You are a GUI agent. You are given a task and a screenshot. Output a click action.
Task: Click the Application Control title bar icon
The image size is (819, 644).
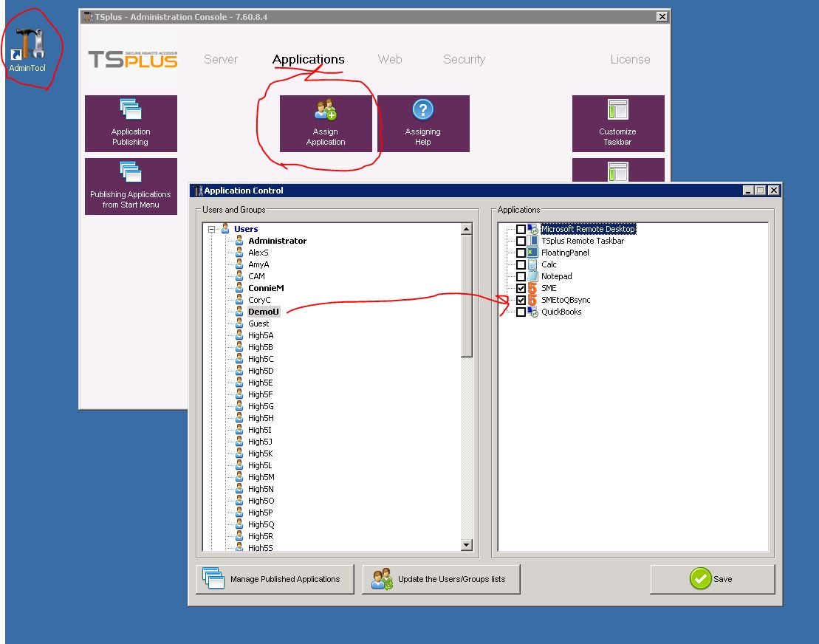[197, 191]
